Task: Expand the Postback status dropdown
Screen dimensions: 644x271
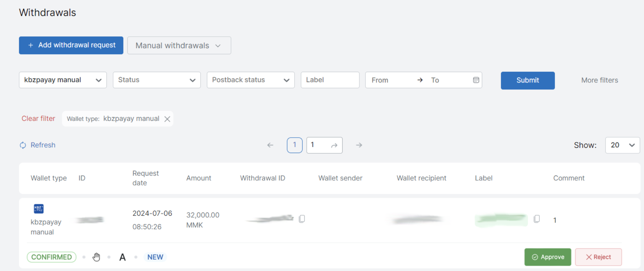Action: click(x=250, y=80)
